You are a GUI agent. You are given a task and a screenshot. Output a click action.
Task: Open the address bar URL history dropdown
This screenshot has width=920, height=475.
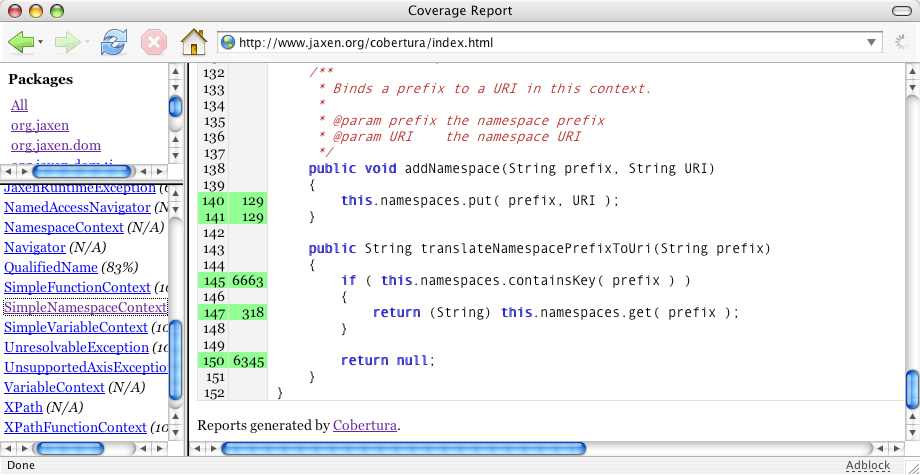pyautogui.click(x=871, y=42)
